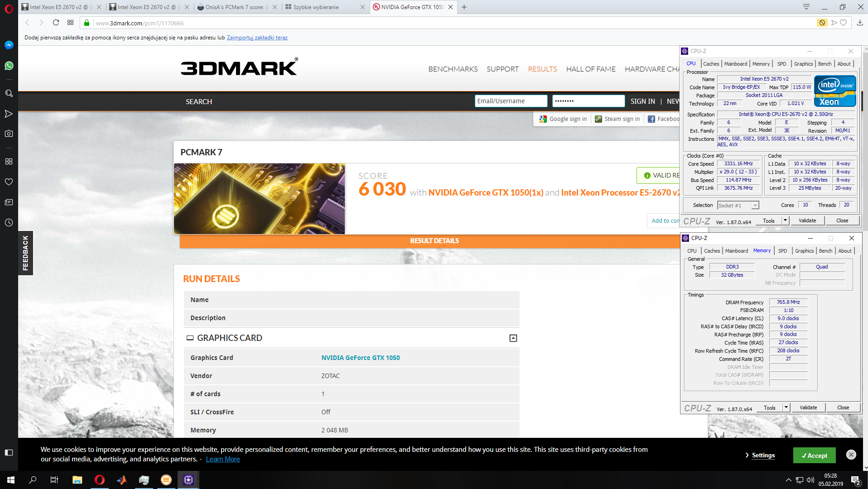This screenshot has height=489, width=868.
Task: Click Validate in upper CPU-Z window
Action: pyautogui.click(x=807, y=221)
